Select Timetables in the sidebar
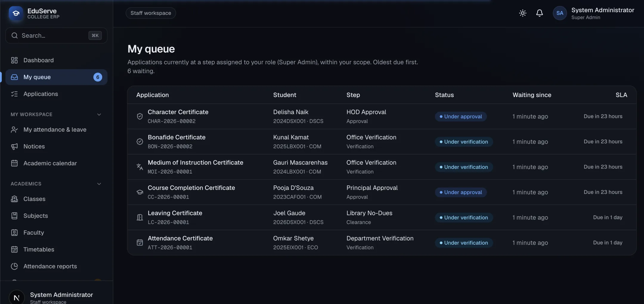Viewport: 644px width, 304px height. (x=56, y=249)
